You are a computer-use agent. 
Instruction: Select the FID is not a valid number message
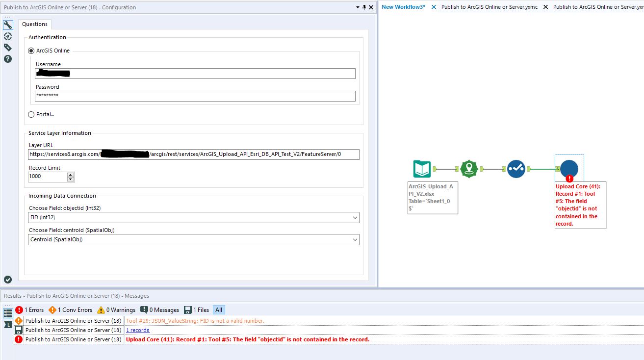click(x=195, y=321)
